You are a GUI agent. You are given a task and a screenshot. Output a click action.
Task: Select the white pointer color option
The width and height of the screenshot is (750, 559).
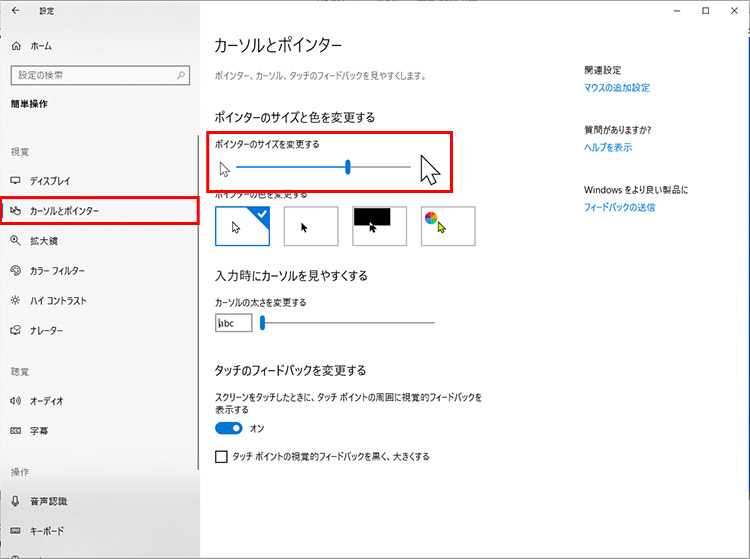tap(242, 226)
